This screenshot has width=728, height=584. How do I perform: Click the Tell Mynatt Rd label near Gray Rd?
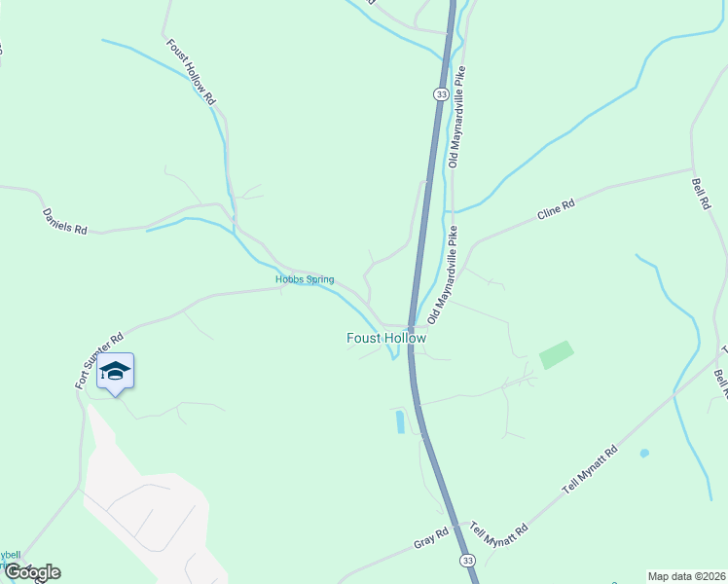498,534
